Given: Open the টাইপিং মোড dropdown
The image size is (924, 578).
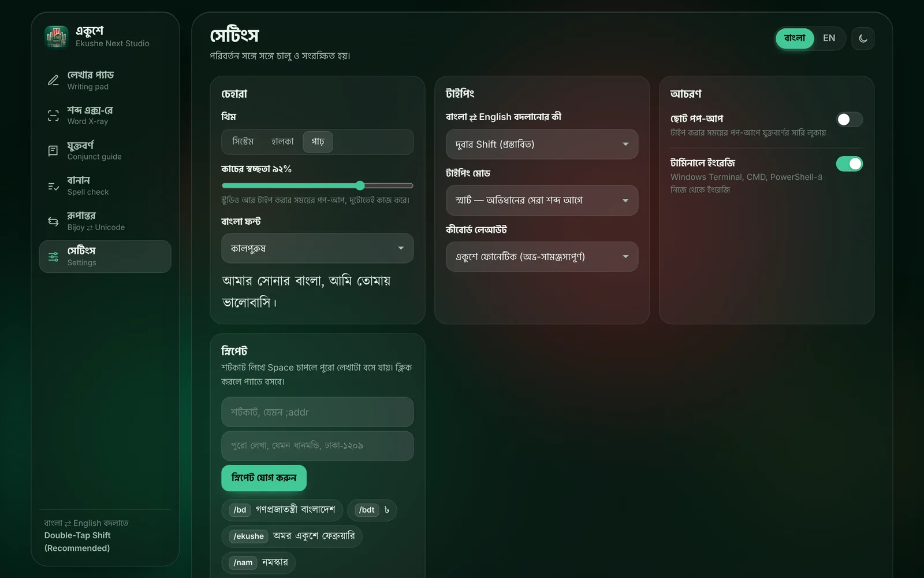Looking at the screenshot, I should tap(542, 201).
